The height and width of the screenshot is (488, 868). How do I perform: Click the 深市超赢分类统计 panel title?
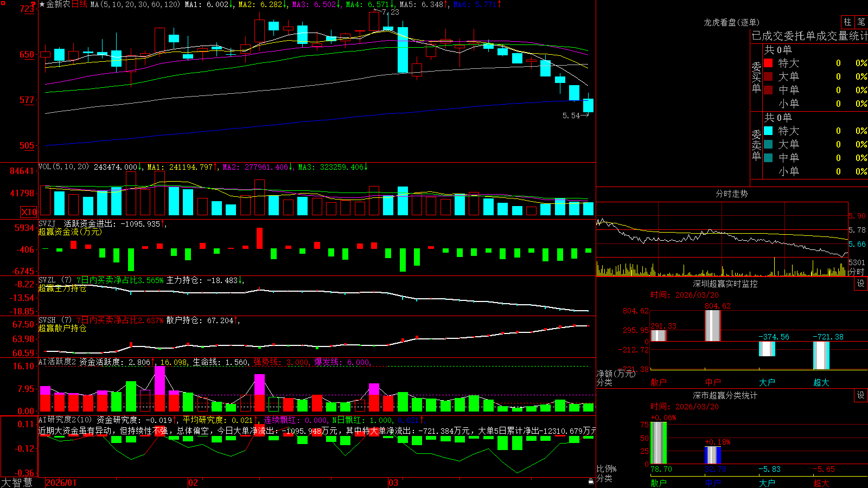coord(725,395)
